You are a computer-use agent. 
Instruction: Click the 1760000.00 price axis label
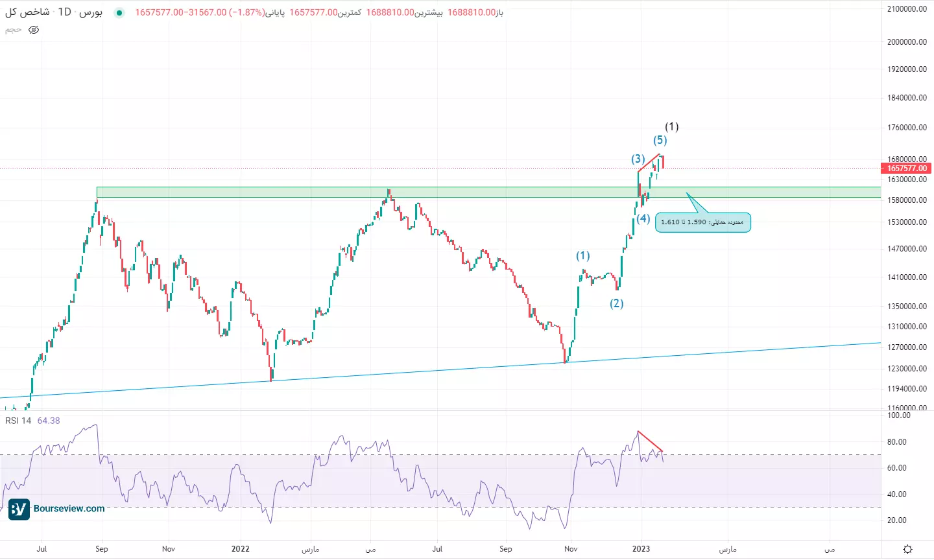907,128
